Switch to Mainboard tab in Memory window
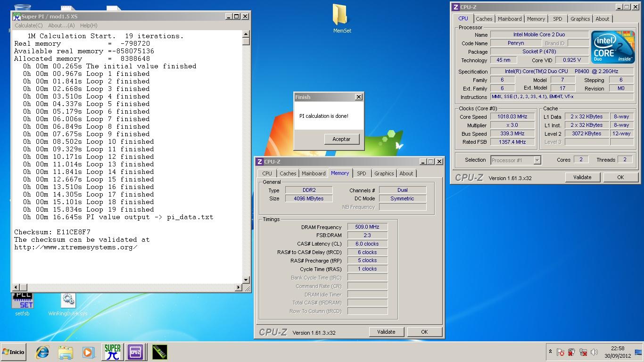The height and width of the screenshot is (362, 644). point(314,173)
